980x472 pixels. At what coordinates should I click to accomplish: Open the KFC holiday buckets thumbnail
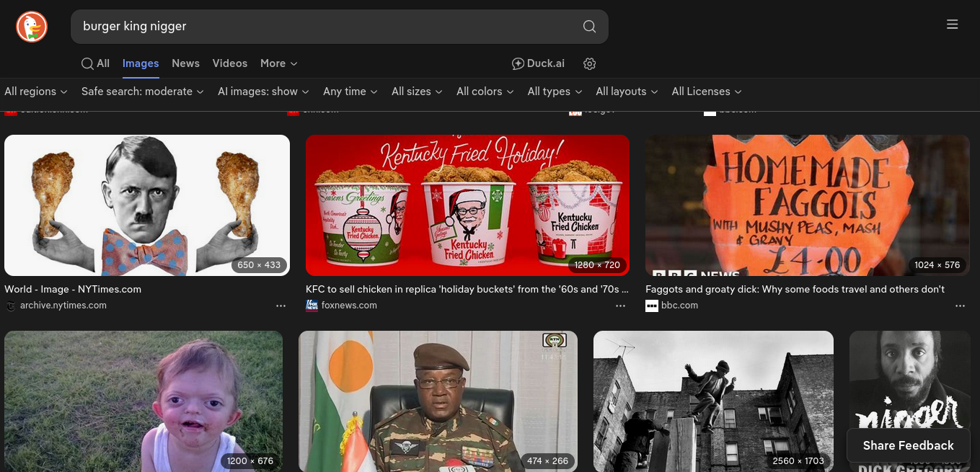coord(467,205)
